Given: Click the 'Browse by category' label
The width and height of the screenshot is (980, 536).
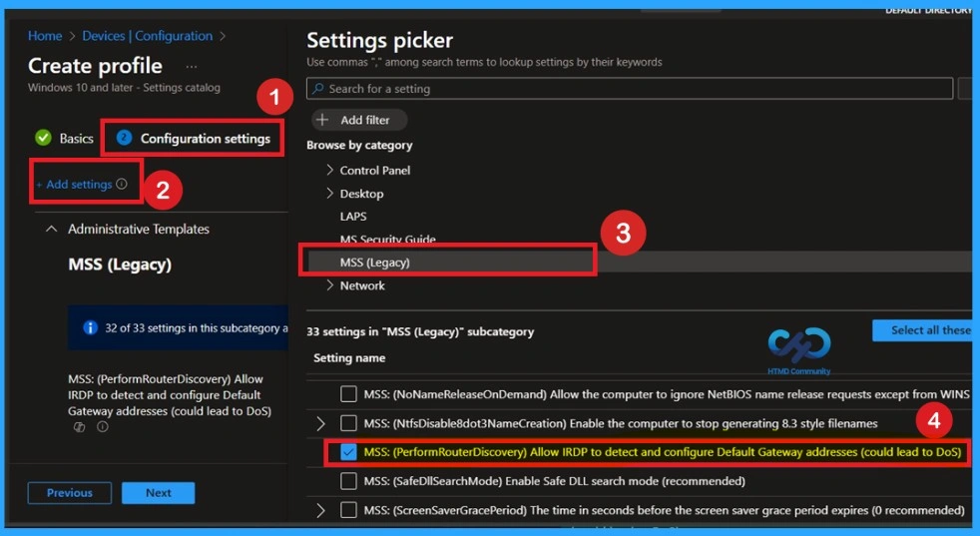Looking at the screenshot, I should [359, 145].
